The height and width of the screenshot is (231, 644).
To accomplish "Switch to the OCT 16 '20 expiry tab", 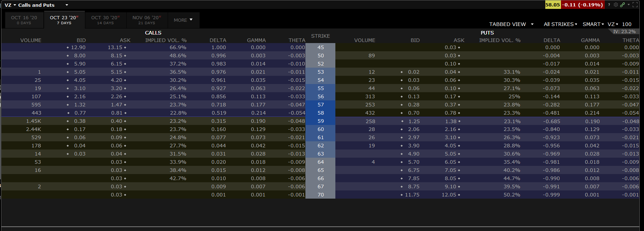I will 24,20.
